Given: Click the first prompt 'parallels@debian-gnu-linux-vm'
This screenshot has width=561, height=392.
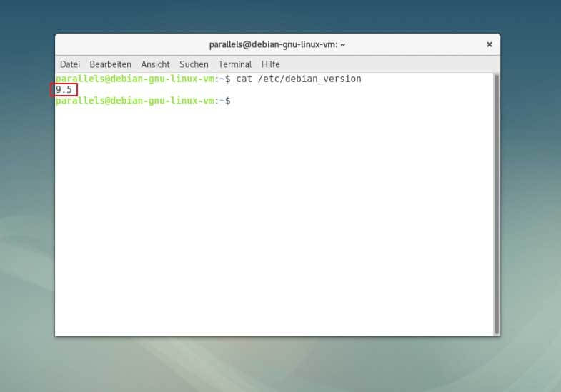Looking at the screenshot, I should 135,79.
